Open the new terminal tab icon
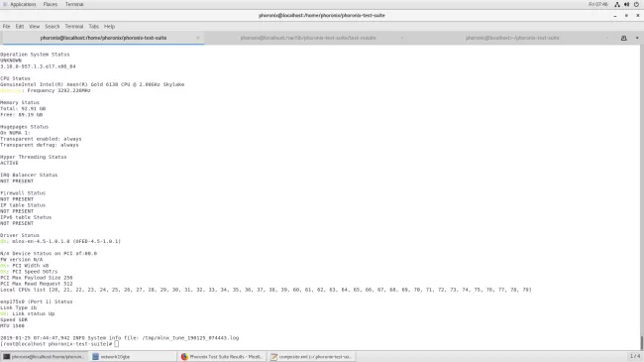This screenshot has height=362, width=644. [623, 38]
